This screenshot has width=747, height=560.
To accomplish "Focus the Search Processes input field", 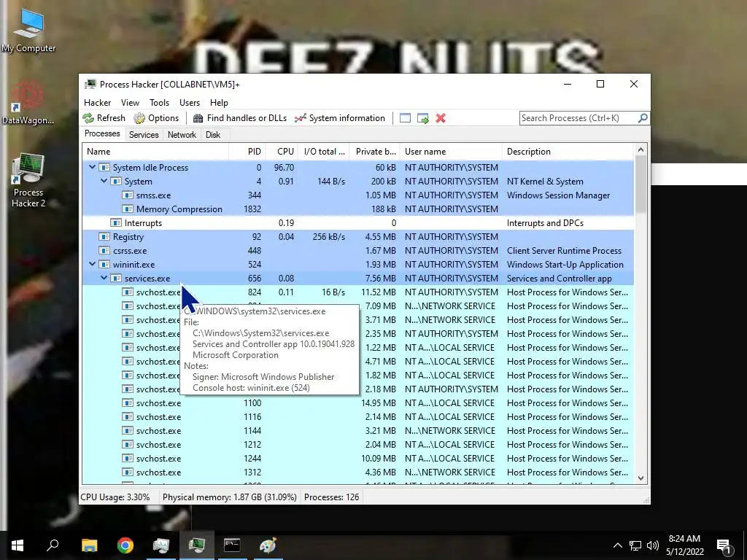I will click(x=578, y=118).
